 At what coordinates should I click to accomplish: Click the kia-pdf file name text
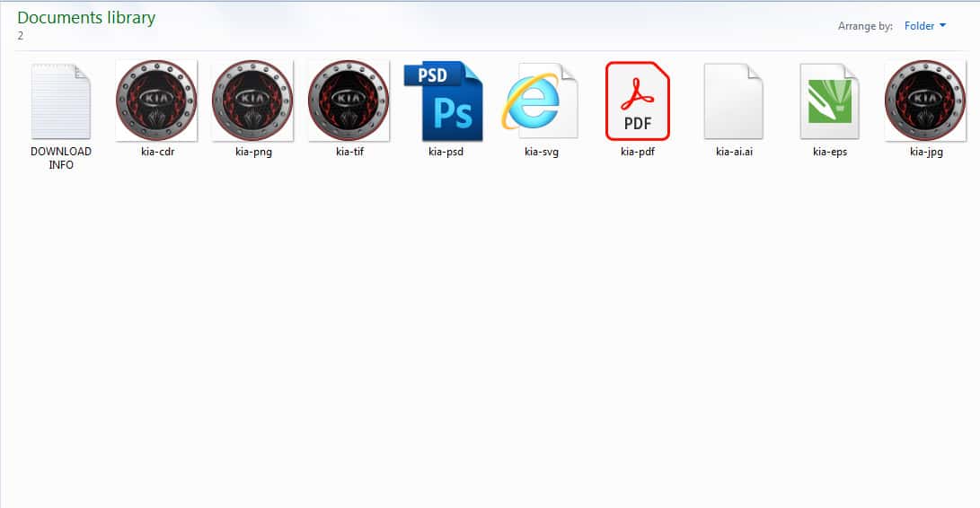click(x=638, y=153)
